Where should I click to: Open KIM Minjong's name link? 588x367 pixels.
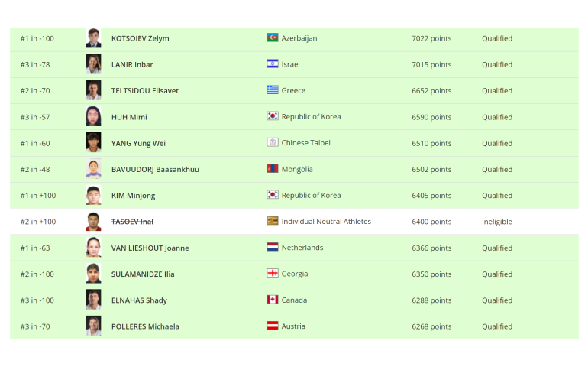coord(133,196)
